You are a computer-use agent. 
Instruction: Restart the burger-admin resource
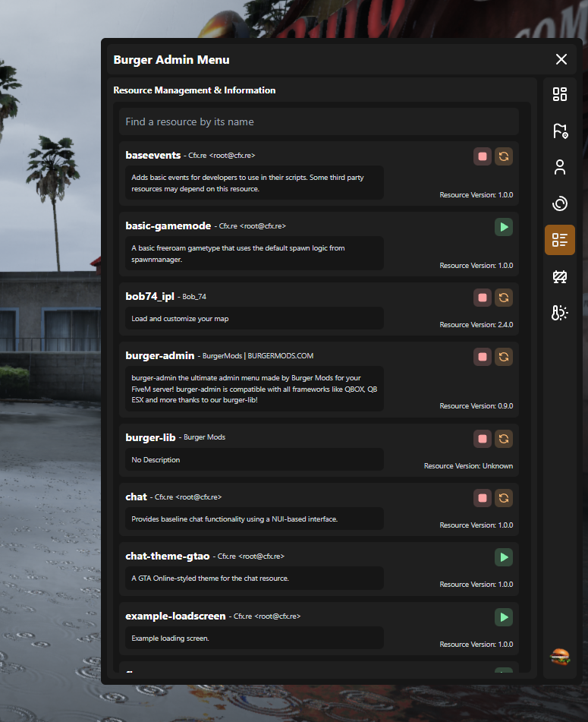pyautogui.click(x=504, y=357)
